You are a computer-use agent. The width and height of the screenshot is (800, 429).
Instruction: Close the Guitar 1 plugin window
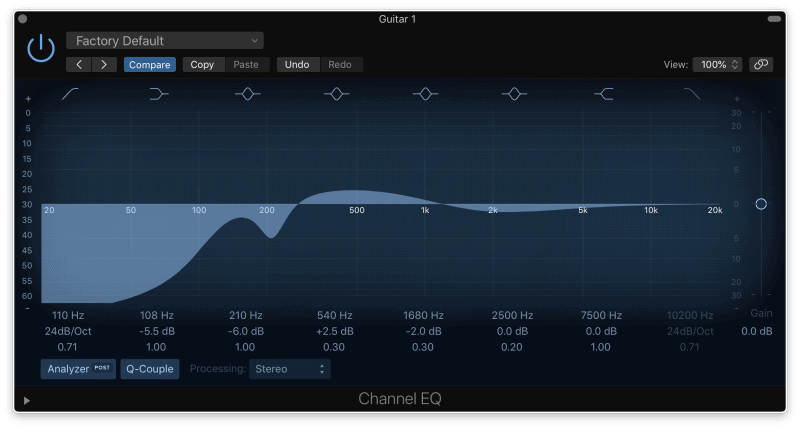point(22,19)
